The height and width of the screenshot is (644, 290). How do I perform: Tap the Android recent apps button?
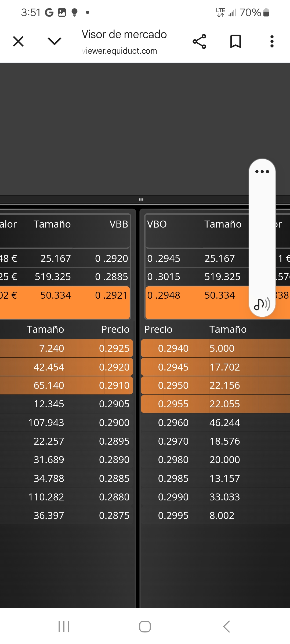tap(64, 627)
